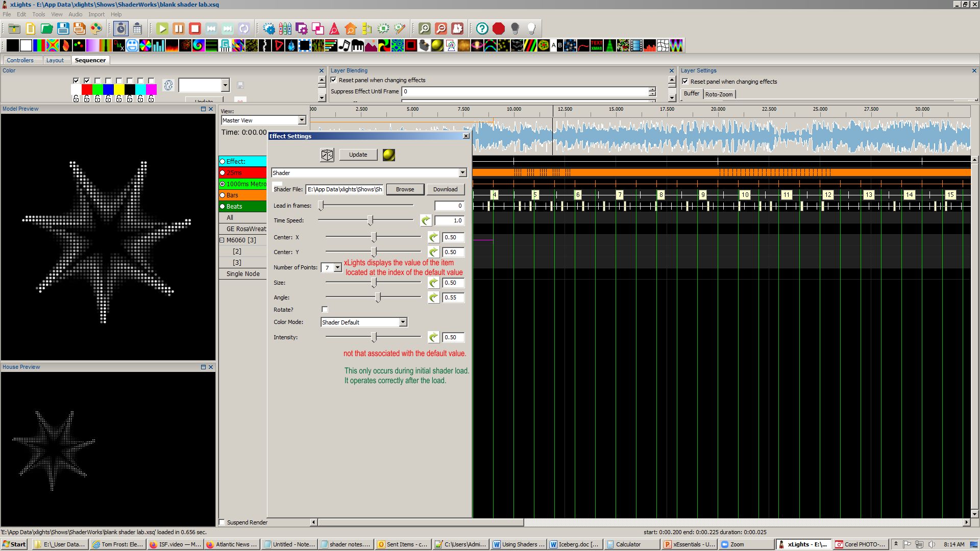Viewport: 980px width, 551px height.
Task: Click the red stop-sign icon in toolbar
Action: click(x=499, y=29)
